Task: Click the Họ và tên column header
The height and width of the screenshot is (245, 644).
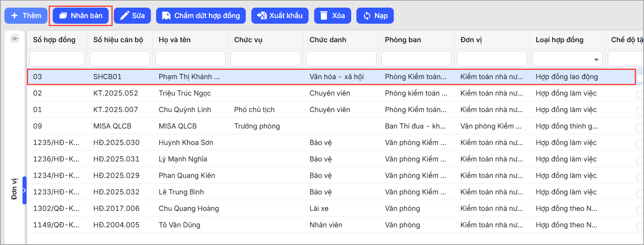Action: point(175,40)
